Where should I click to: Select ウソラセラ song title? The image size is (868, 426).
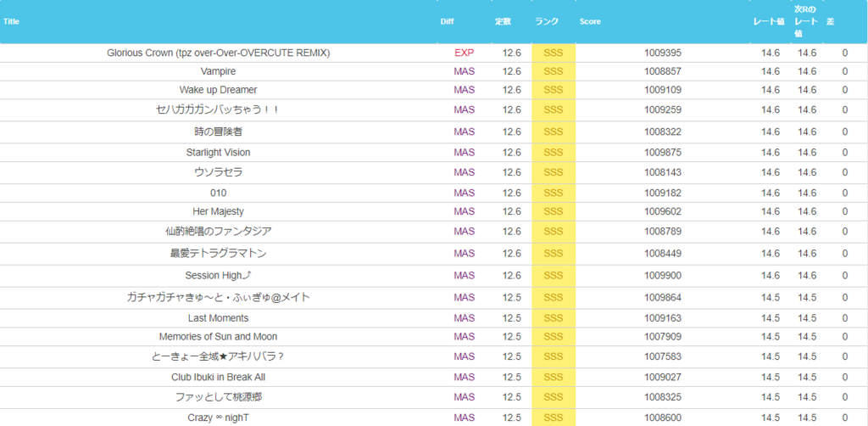click(218, 172)
